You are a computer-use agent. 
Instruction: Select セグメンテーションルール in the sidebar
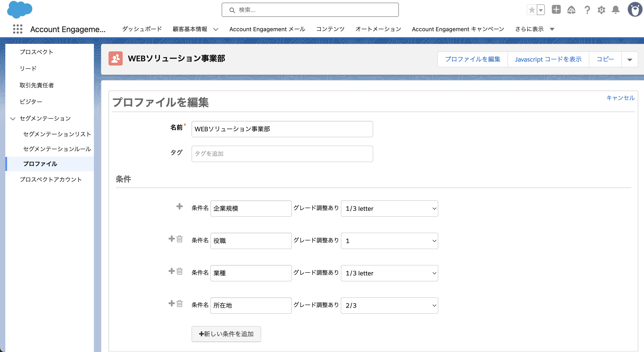coord(57,149)
